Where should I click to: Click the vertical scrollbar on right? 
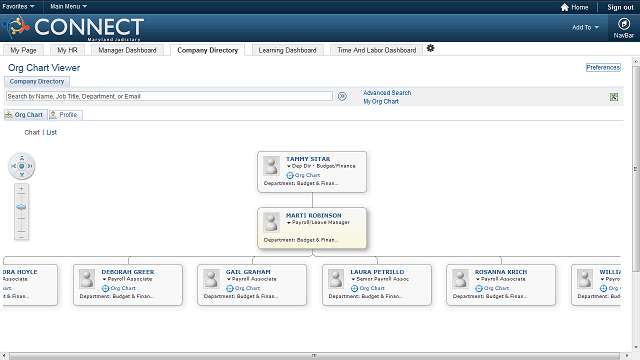pyautogui.click(x=636, y=169)
